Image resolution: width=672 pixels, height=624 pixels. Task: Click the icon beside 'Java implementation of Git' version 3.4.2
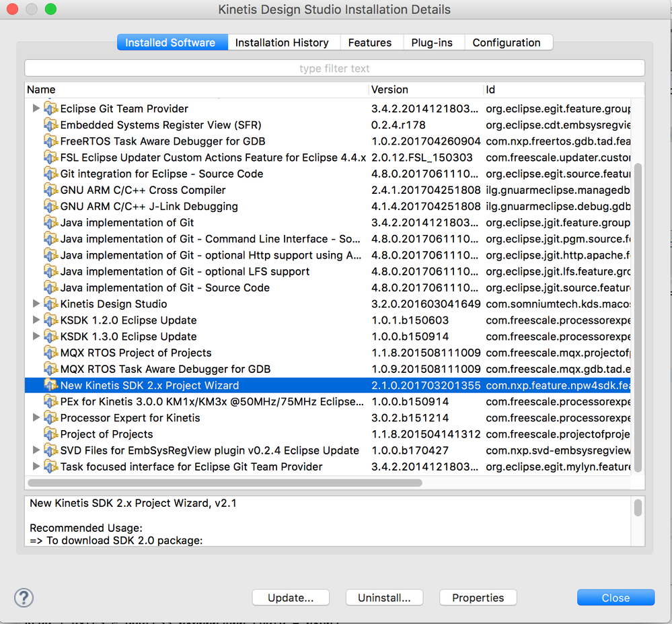tap(50, 223)
